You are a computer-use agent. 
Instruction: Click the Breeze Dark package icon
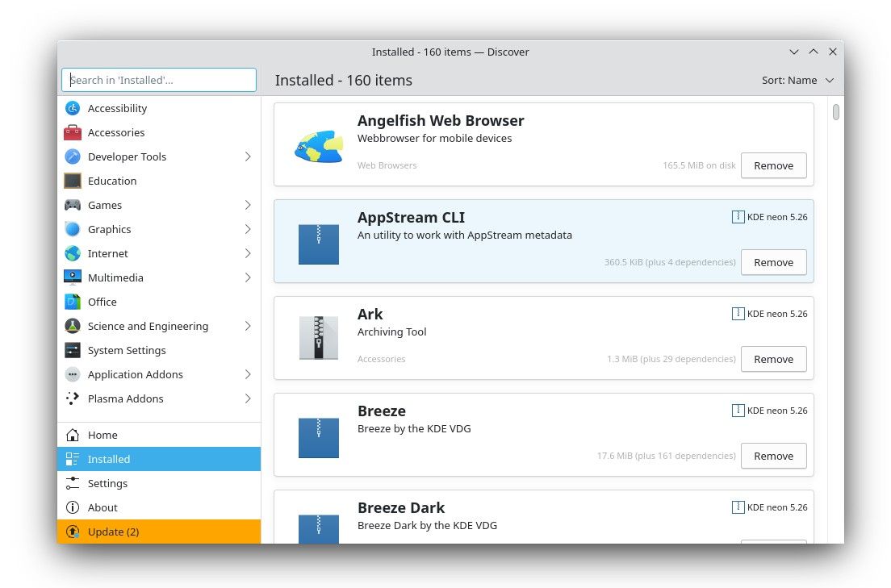(319, 529)
